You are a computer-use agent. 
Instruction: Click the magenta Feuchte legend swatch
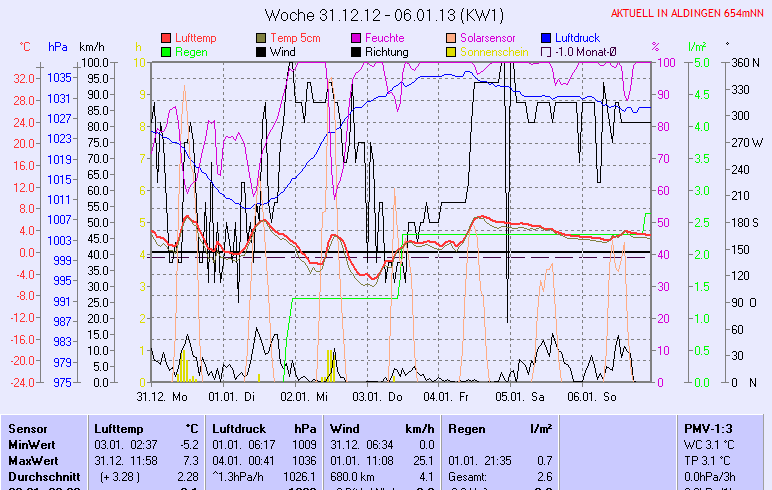[356, 37]
